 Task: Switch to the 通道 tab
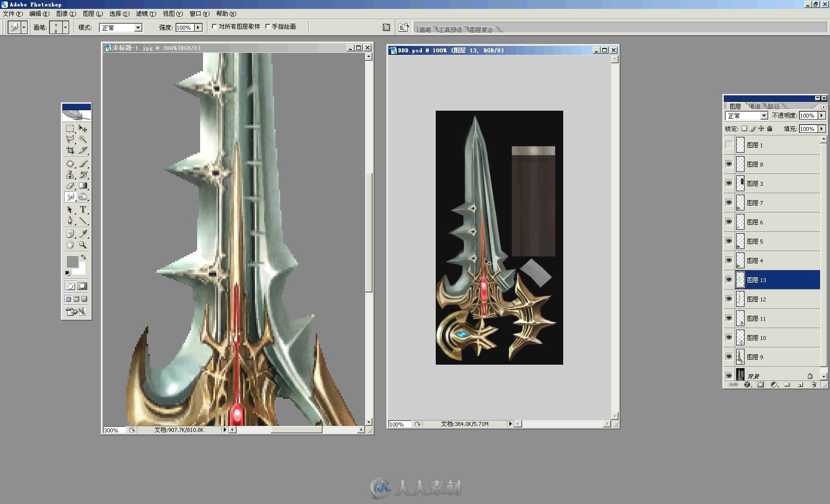pyautogui.click(x=754, y=106)
